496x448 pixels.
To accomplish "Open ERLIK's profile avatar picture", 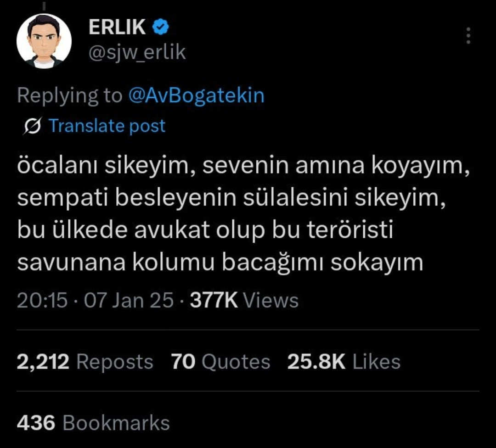I will pos(44,41).
